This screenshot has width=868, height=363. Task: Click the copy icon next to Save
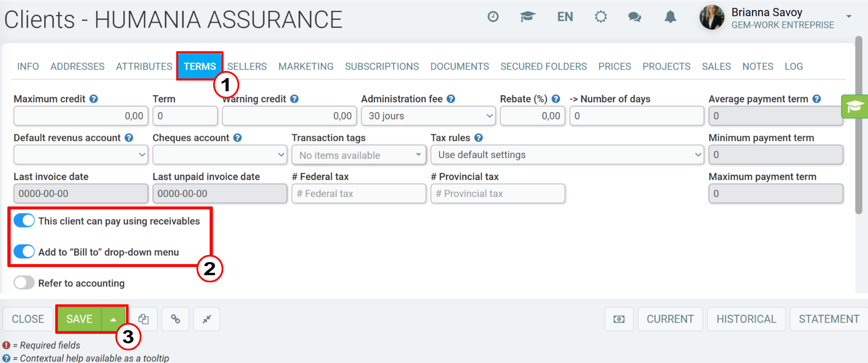point(144,319)
